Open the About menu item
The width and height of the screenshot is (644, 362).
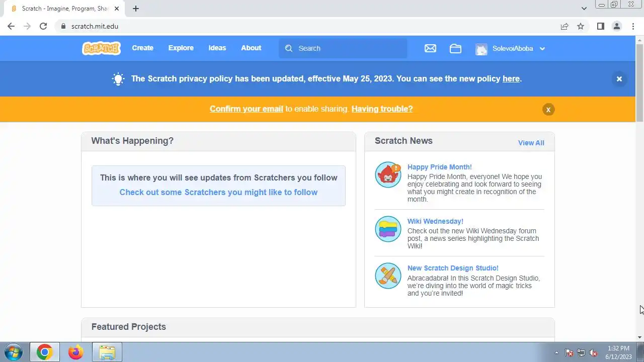pyautogui.click(x=251, y=48)
